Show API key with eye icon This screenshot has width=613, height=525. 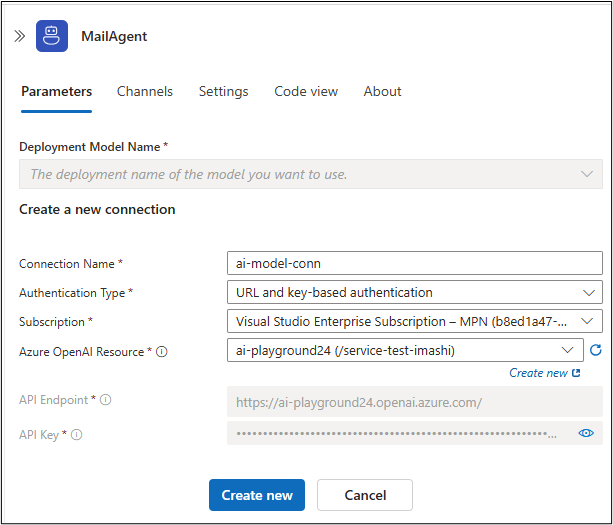(586, 433)
